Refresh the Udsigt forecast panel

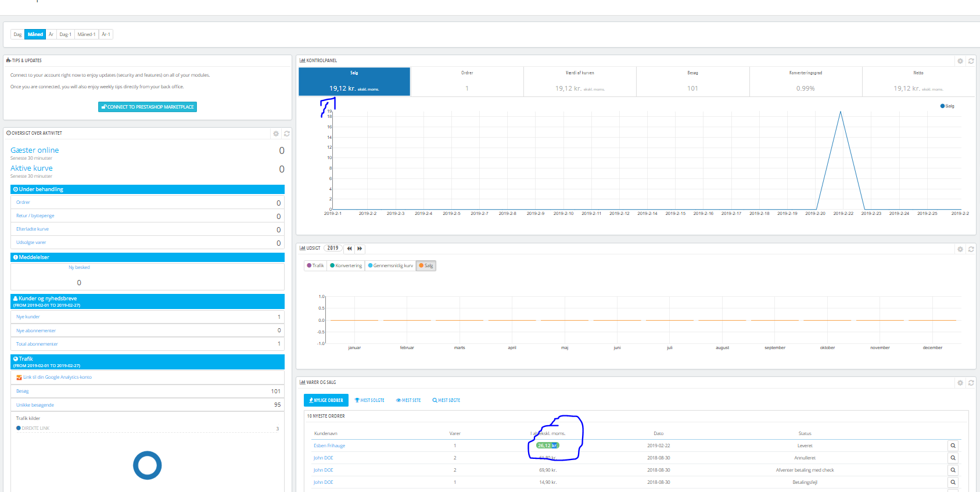(971, 249)
